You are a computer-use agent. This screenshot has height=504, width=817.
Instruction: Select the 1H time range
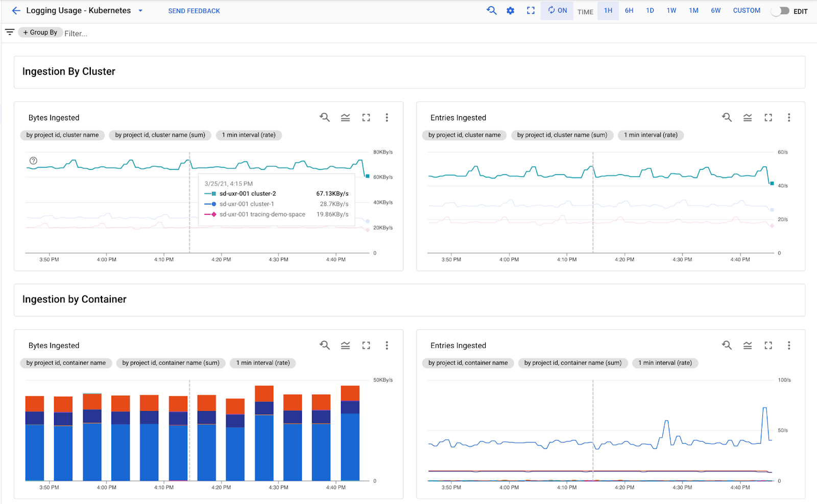[608, 10]
